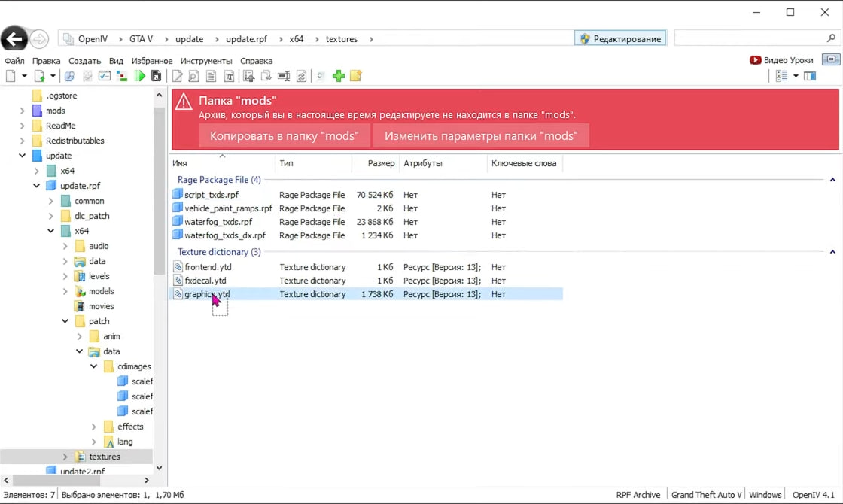This screenshot has height=504, width=843.
Task: Click the colored tree-structure toolbar icon
Action: point(122,76)
